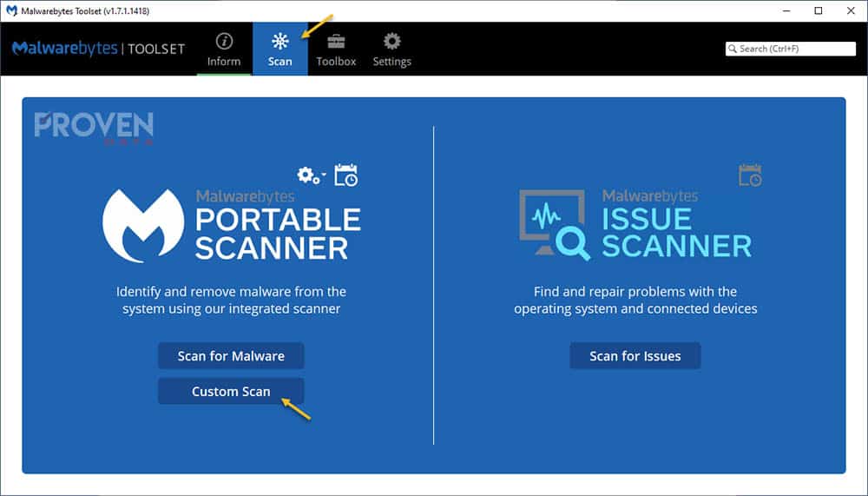Click the ISSUE SCANNER heading text
This screenshot has width=868, height=496.
pyautogui.click(x=676, y=233)
